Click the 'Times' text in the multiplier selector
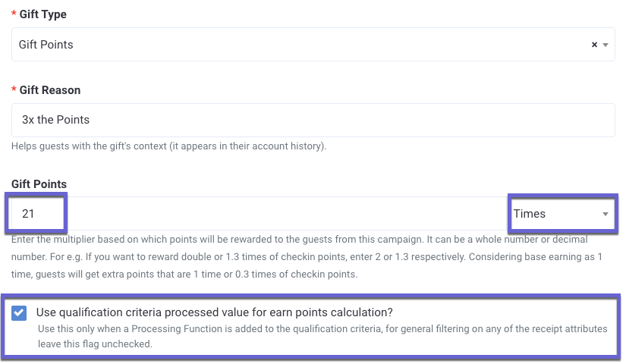The width and height of the screenshot is (626, 364). point(530,214)
